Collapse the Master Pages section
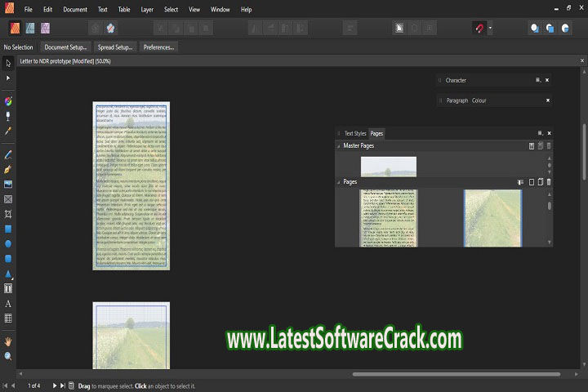 pos(339,146)
